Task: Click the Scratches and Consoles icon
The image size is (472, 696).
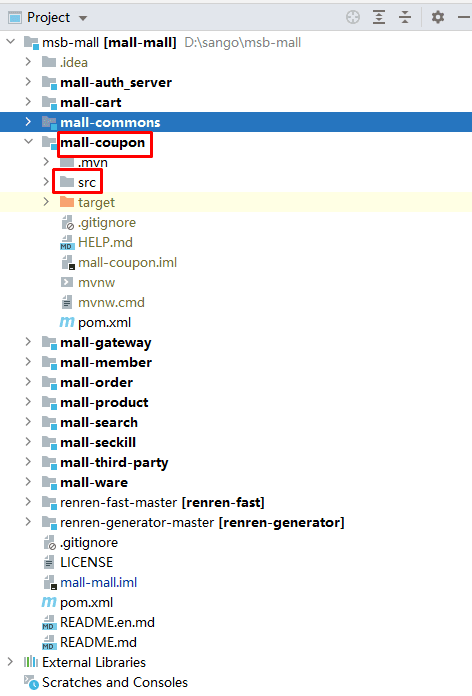Action: coord(31,682)
